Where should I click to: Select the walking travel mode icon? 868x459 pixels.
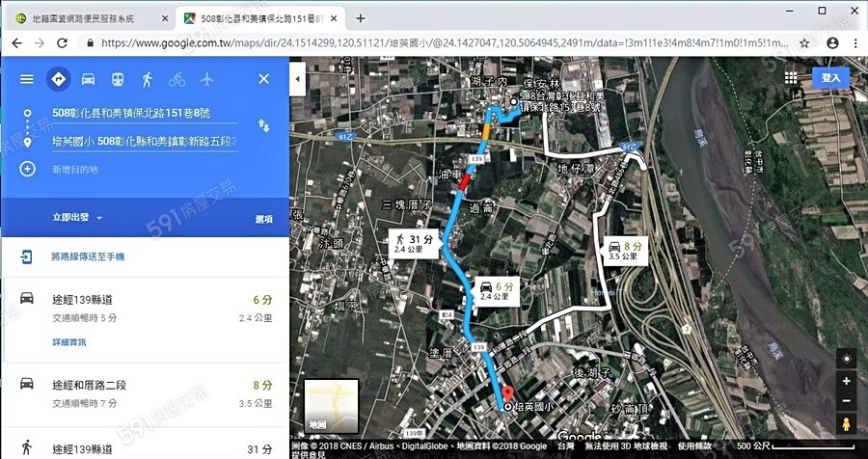click(147, 79)
